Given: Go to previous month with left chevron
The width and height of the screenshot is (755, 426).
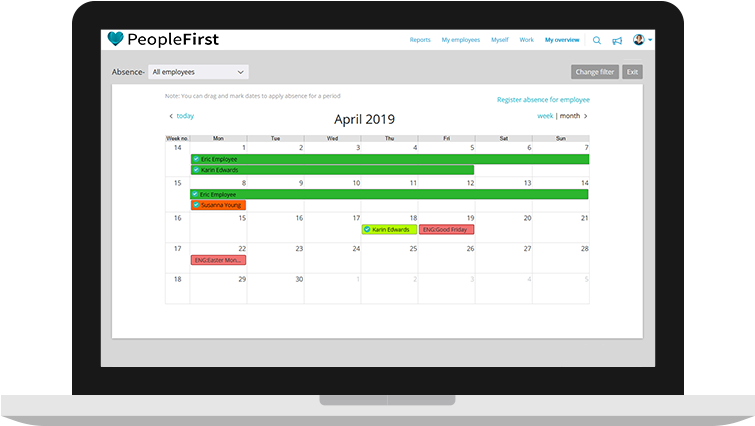Looking at the screenshot, I should [x=171, y=116].
